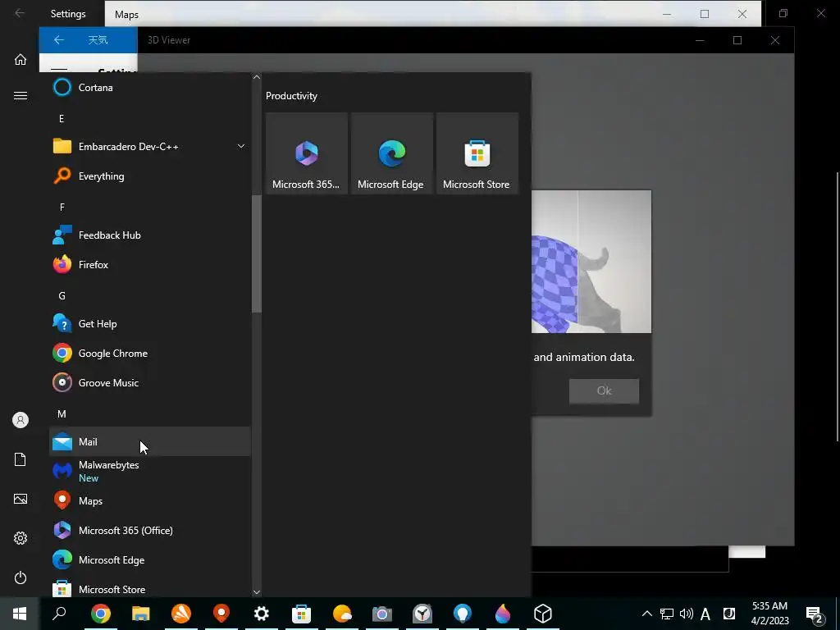Open Microsoft Store in the taskbar
Viewport: 840px width, 630px height.
pos(302,614)
